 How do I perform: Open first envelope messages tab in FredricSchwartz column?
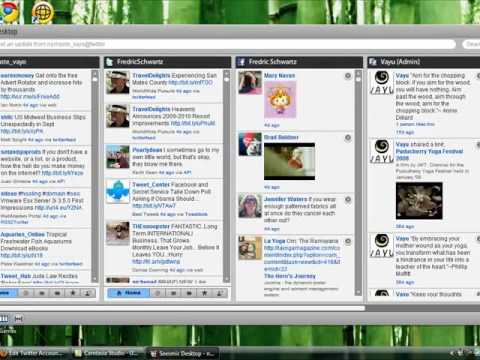[173, 293]
